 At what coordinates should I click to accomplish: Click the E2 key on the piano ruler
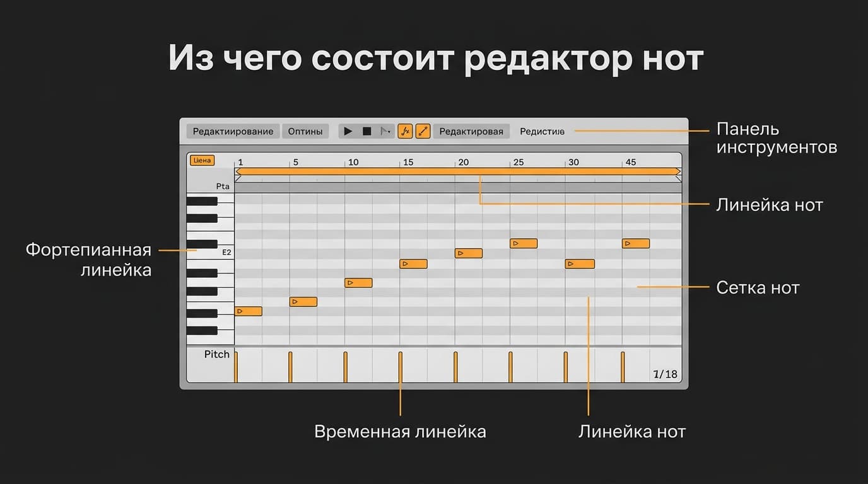coord(211,253)
